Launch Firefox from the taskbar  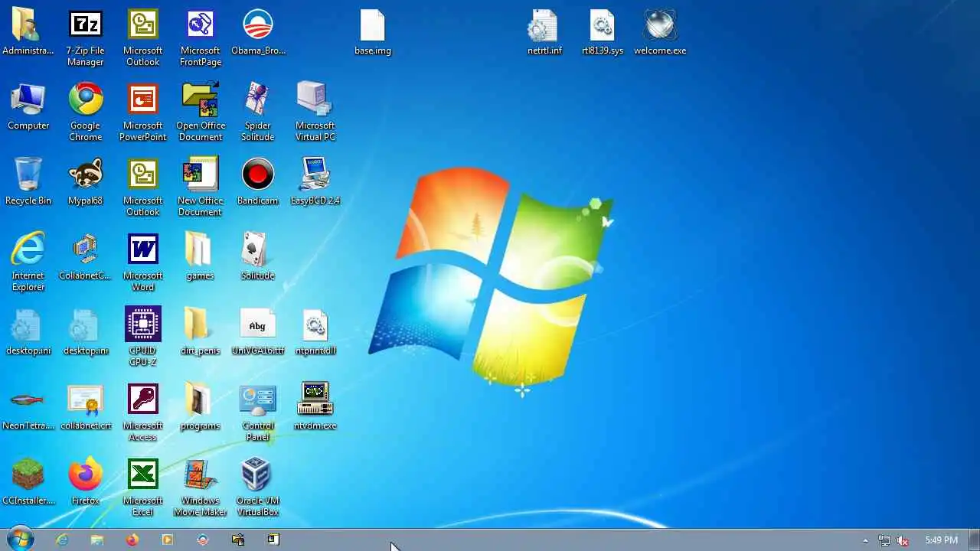point(132,540)
